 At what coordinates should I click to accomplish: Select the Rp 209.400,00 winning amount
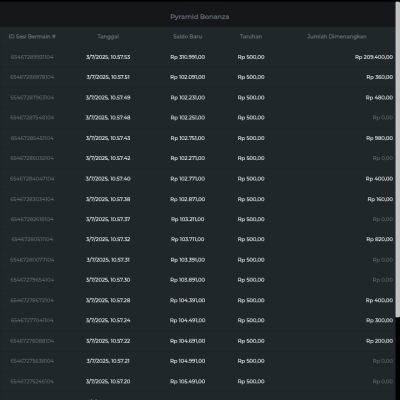point(374,57)
